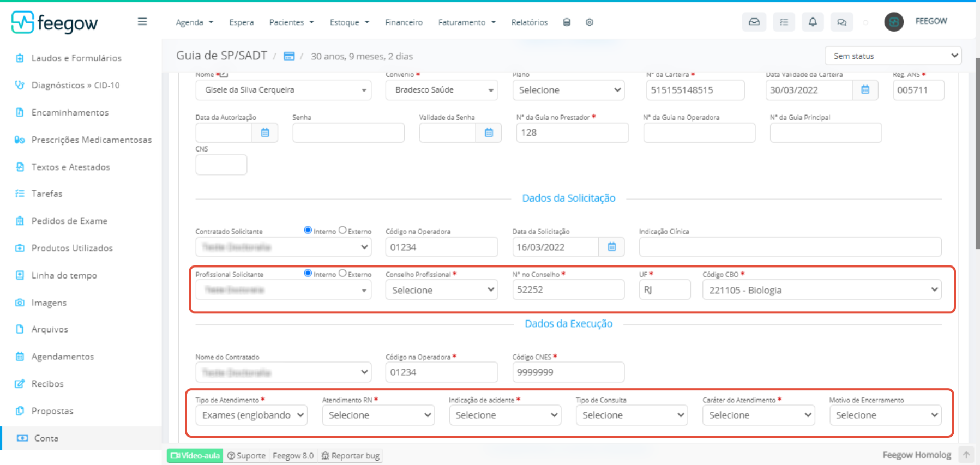Click the Imagens camera icon
The width and height of the screenshot is (980, 465).
pos(20,303)
